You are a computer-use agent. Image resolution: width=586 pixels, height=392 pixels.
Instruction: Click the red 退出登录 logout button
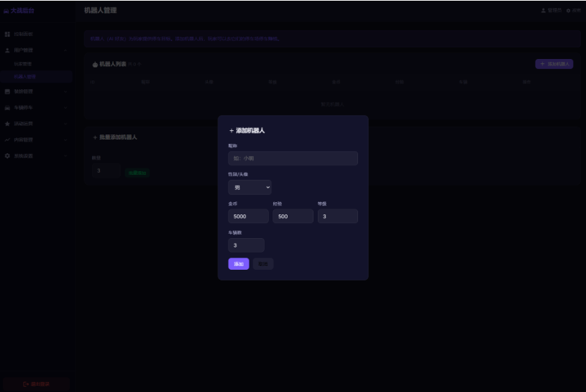click(36, 384)
